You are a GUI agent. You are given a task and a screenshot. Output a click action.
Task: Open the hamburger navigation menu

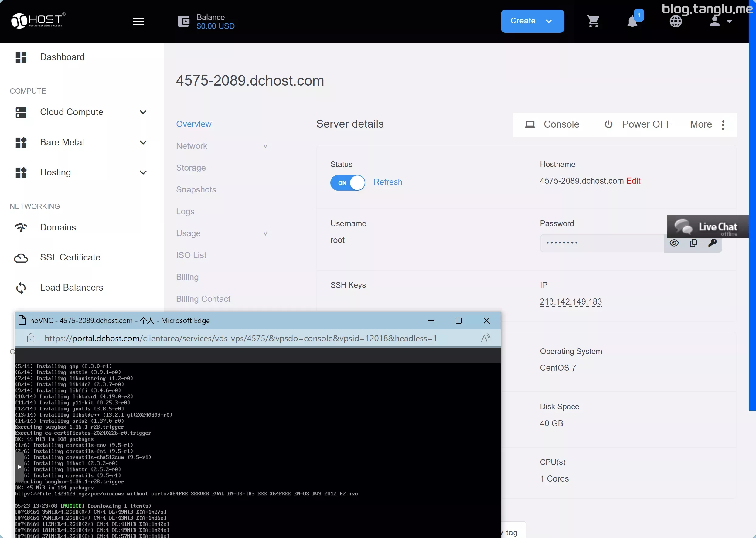(x=138, y=21)
